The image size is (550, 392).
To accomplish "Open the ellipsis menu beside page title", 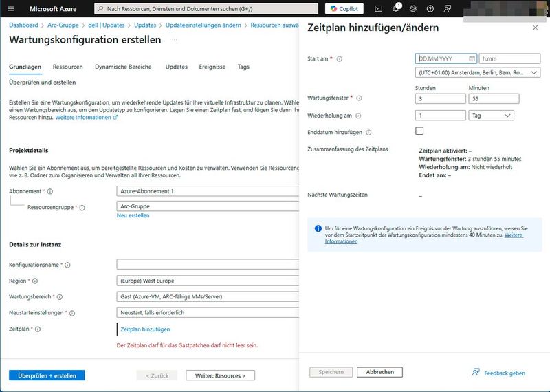I will tap(175, 40).
